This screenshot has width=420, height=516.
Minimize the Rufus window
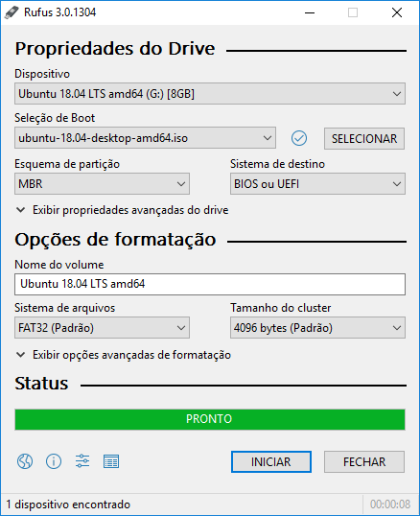[x=310, y=12]
